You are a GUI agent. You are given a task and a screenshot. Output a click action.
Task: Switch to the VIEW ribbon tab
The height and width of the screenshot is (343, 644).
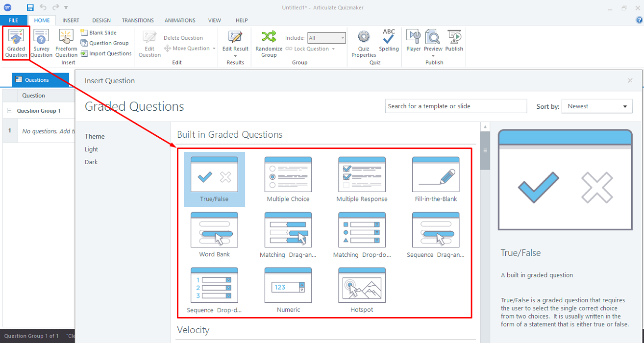tap(215, 20)
